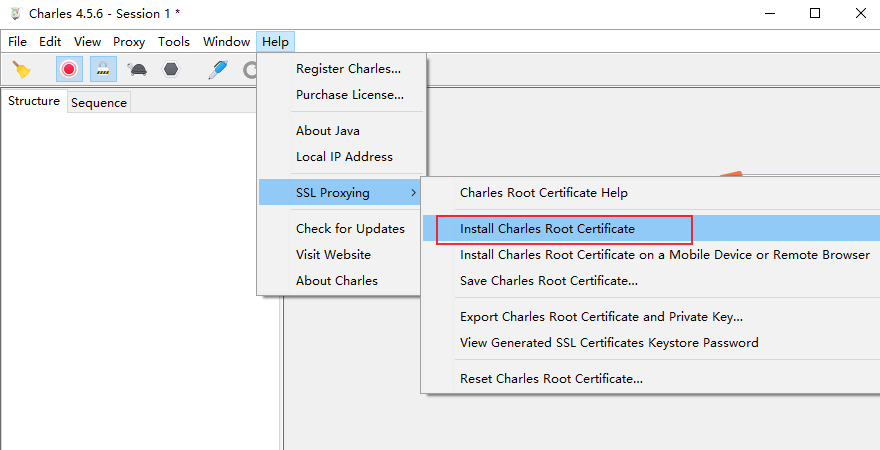The width and height of the screenshot is (880, 450).
Task: Choose Install Charles Root Certificate
Action: pyautogui.click(x=547, y=229)
